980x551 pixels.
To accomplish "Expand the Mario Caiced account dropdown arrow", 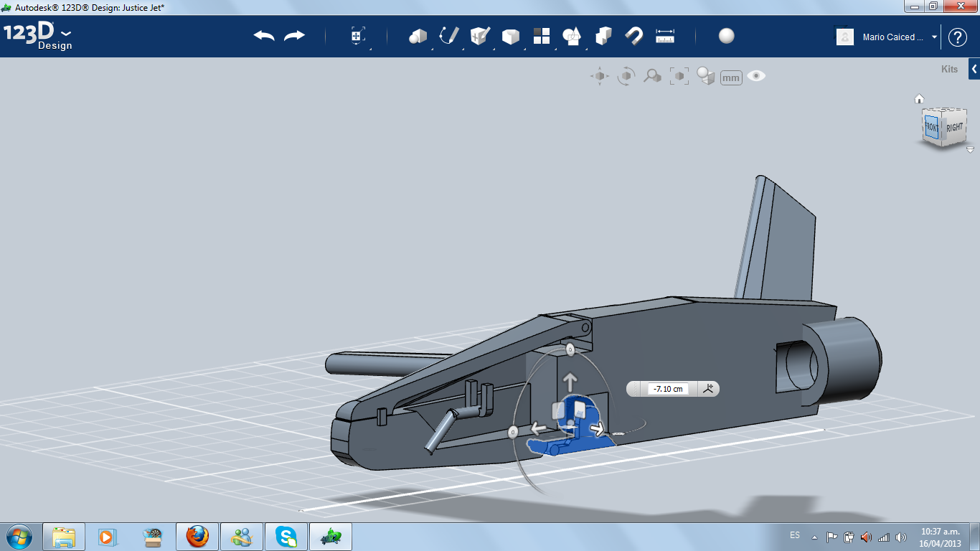I will [934, 37].
